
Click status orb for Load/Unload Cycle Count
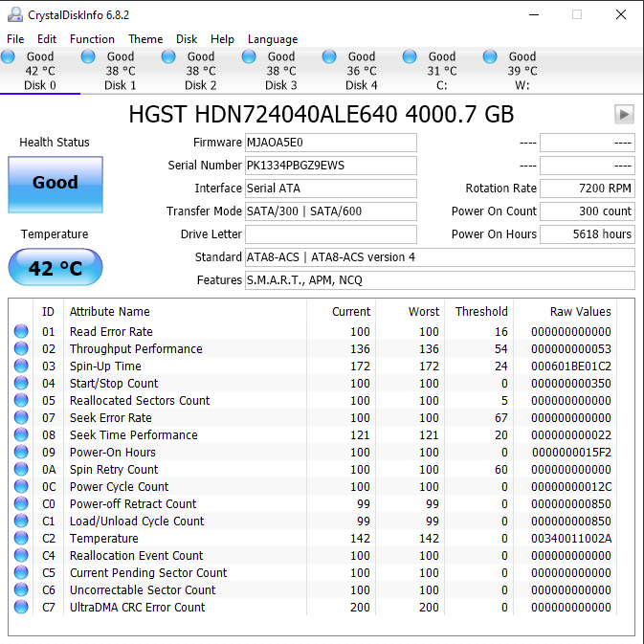pos(21,521)
